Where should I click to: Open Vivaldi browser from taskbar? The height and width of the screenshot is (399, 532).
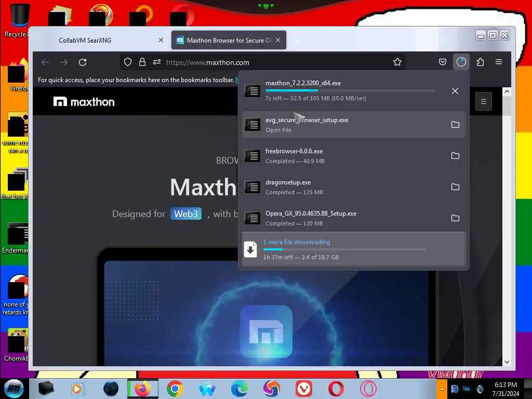(x=303, y=389)
